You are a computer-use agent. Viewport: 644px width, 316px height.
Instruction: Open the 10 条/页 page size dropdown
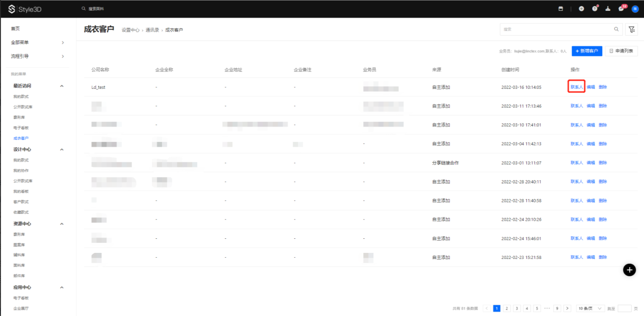point(590,308)
